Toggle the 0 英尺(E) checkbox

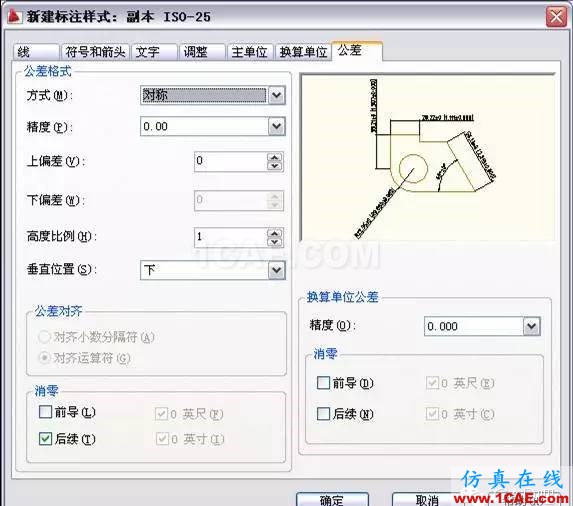pos(432,383)
